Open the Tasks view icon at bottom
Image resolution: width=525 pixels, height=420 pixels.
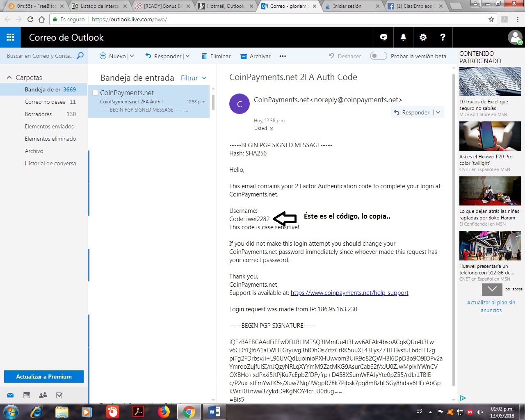pyautogui.click(x=59, y=395)
